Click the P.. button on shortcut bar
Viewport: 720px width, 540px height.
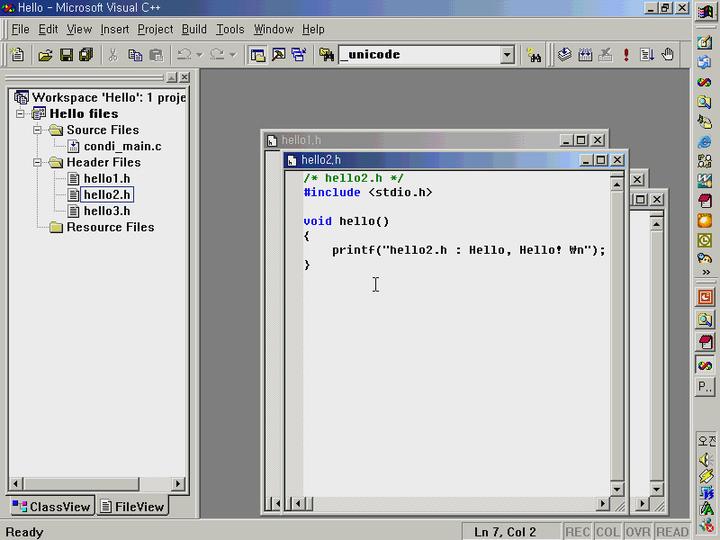click(705, 386)
